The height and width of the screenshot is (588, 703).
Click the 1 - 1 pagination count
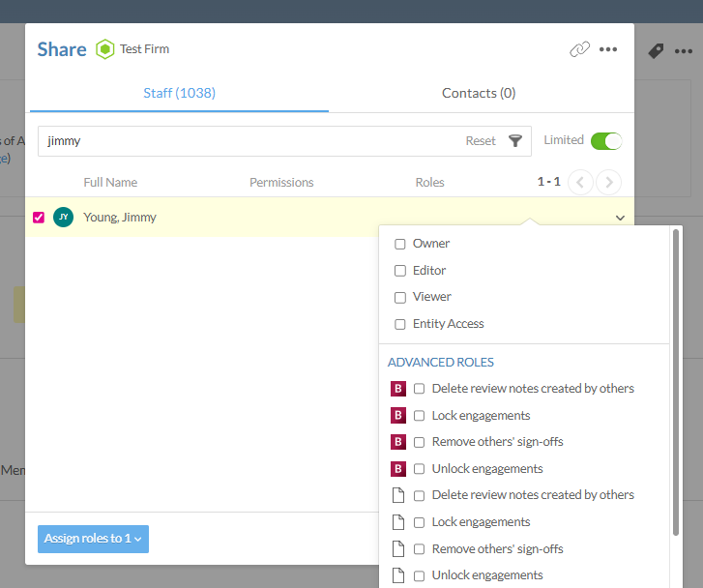pos(549,182)
